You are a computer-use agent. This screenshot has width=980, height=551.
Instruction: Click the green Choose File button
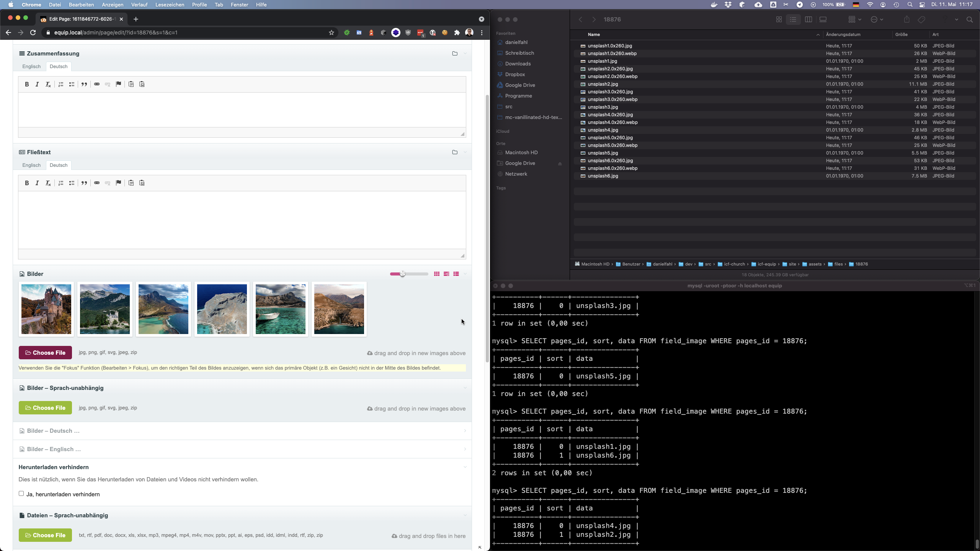point(45,408)
